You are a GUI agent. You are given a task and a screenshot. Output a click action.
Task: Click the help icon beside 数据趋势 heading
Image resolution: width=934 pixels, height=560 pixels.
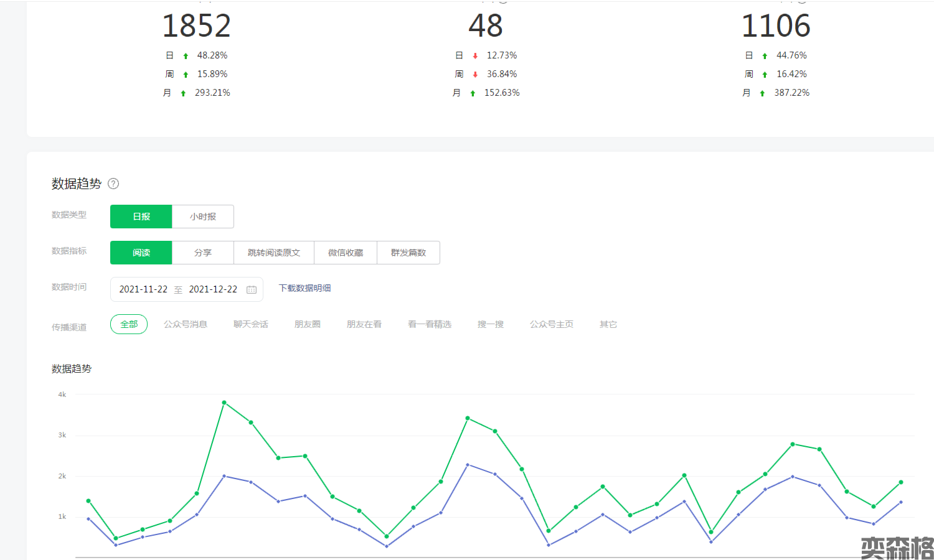point(113,184)
